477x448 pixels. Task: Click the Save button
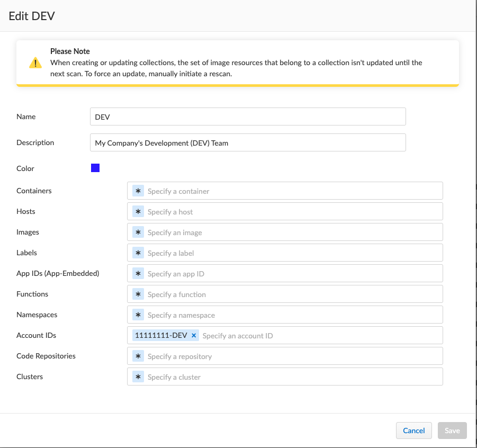(x=452, y=431)
